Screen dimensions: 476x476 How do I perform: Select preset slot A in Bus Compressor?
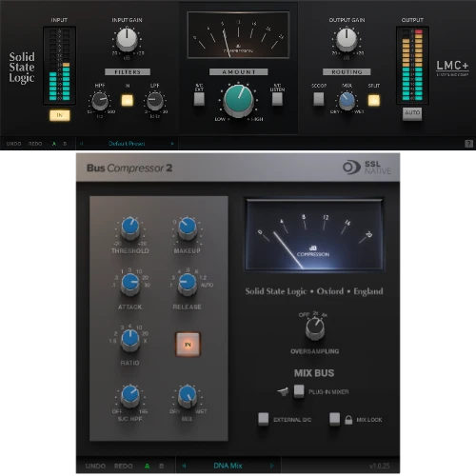pyautogui.click(x=148, y=466)
